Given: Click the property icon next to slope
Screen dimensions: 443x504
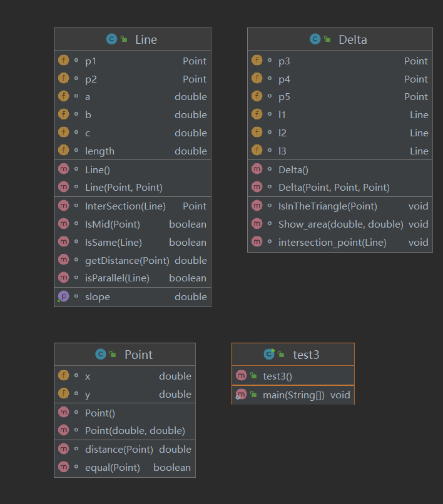Looking at the screenshot, I should [63, 296].
